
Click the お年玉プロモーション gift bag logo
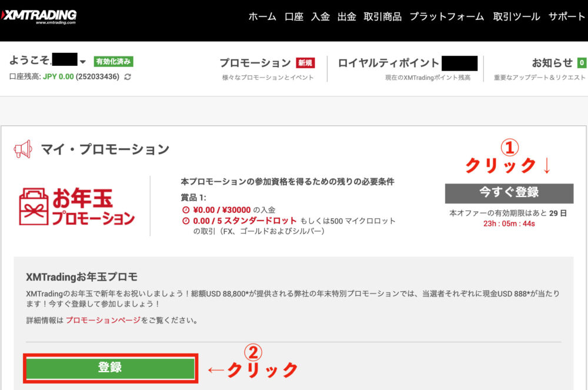[x=77, y=206]
